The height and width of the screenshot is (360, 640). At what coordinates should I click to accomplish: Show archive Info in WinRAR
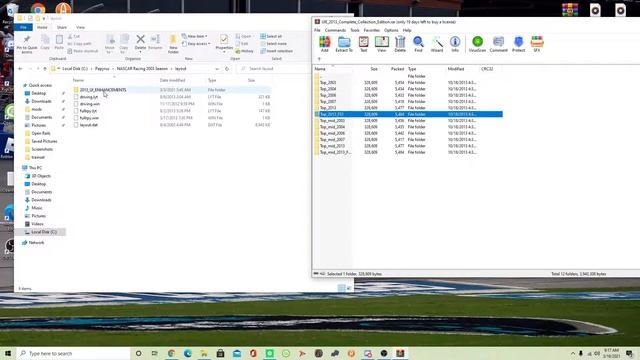pyautogui.click(x=455, y=44)
